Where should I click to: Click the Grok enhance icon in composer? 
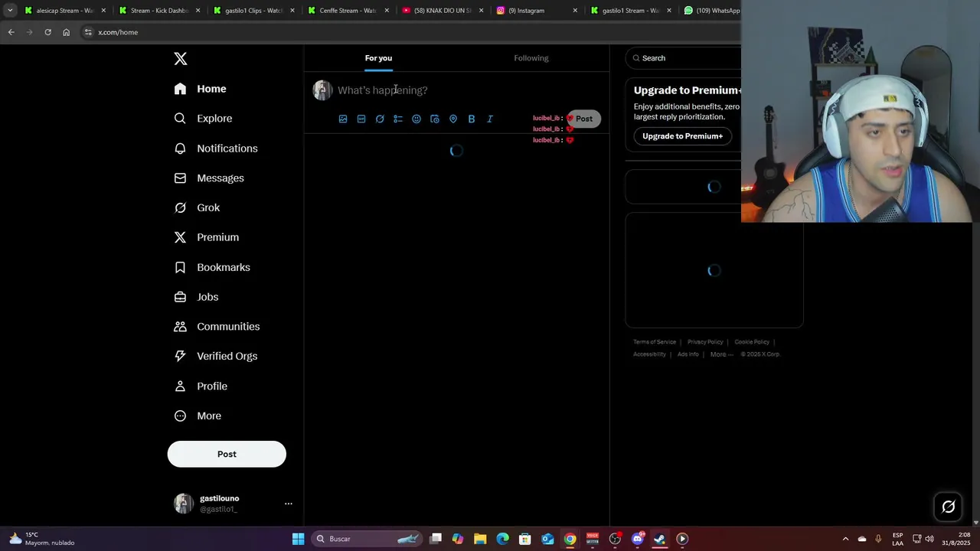point(380,119)
